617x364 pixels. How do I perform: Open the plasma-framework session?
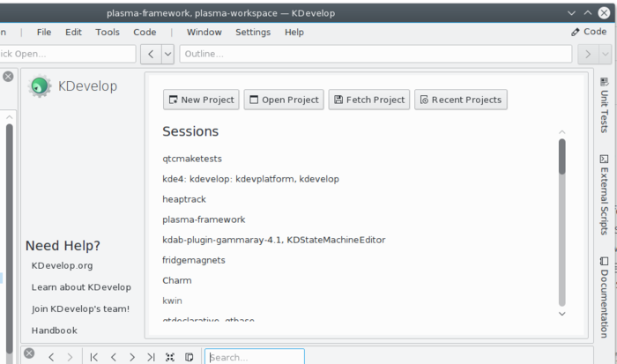204,219
